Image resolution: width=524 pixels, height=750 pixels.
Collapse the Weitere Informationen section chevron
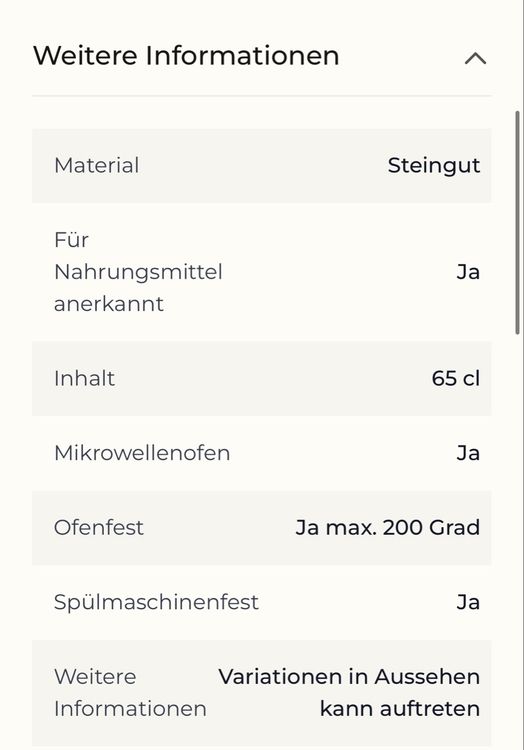click(x=475, y=59)
